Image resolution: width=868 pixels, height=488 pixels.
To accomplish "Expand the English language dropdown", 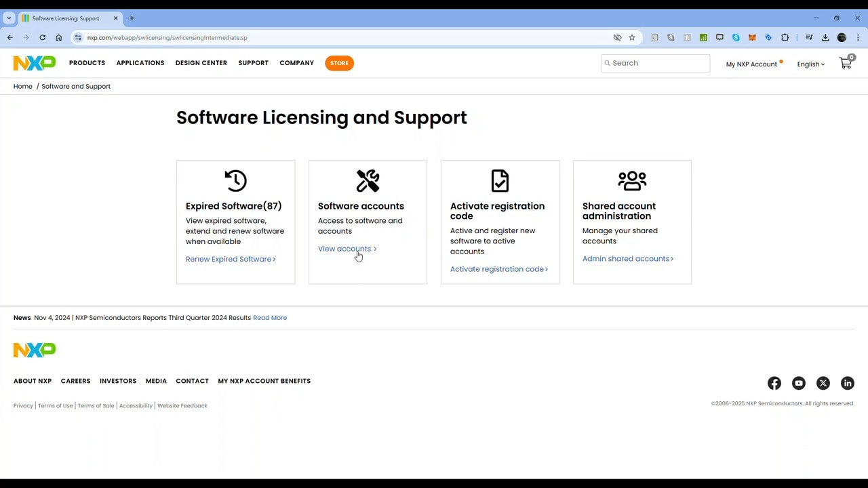I will [810, 64].
